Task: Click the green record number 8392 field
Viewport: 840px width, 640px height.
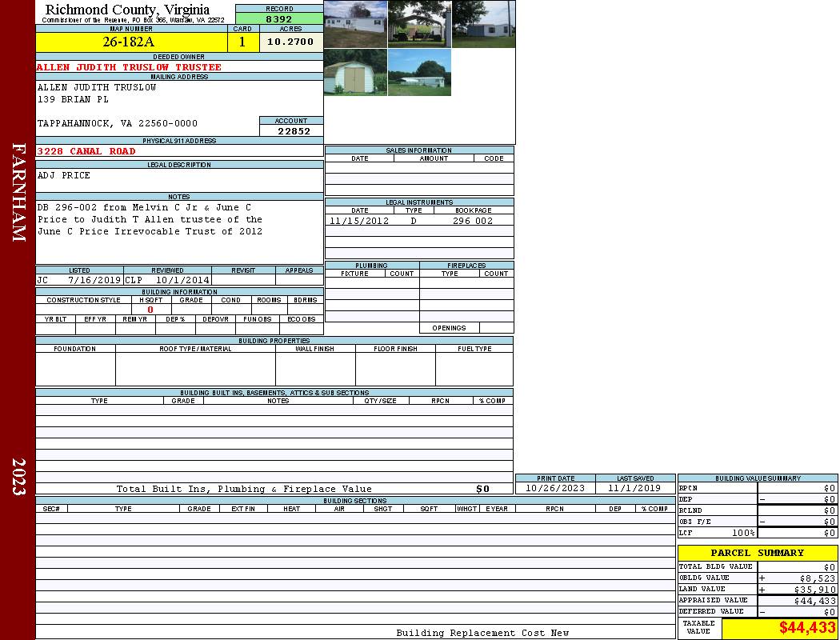Action: pos(279,18)
